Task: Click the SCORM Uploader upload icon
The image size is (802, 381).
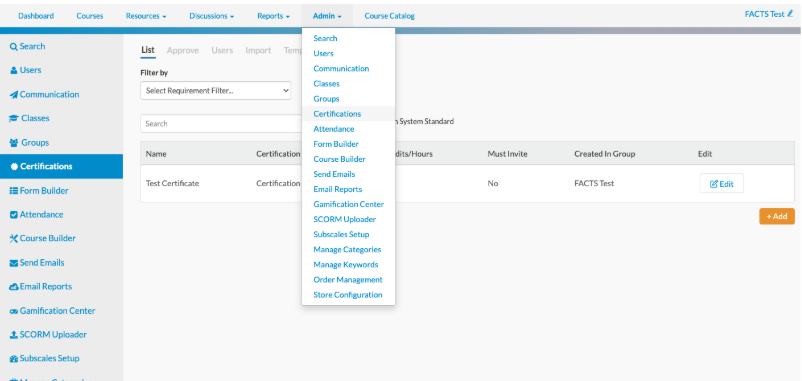Action: point(14,335)
